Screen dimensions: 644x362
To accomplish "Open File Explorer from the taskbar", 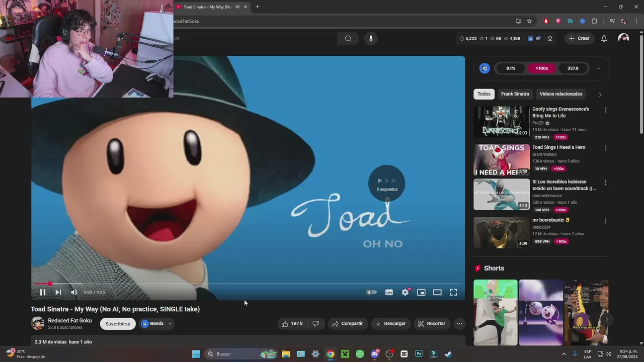I will point(286,354).
